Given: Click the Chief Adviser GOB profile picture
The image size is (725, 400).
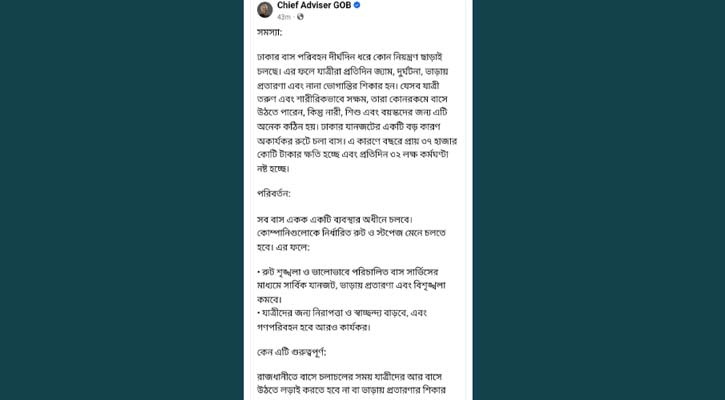Looking at the screenshot, I should click(x=265, y=10).
